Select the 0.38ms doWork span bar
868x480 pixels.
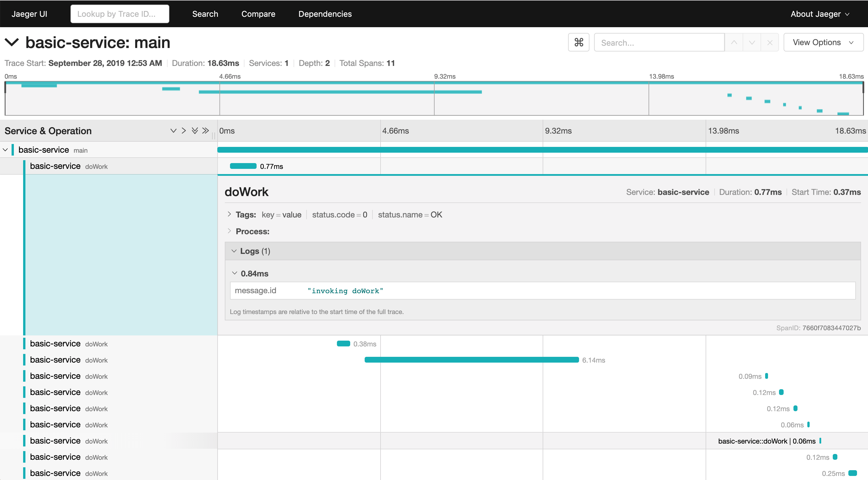coord(343,344)
